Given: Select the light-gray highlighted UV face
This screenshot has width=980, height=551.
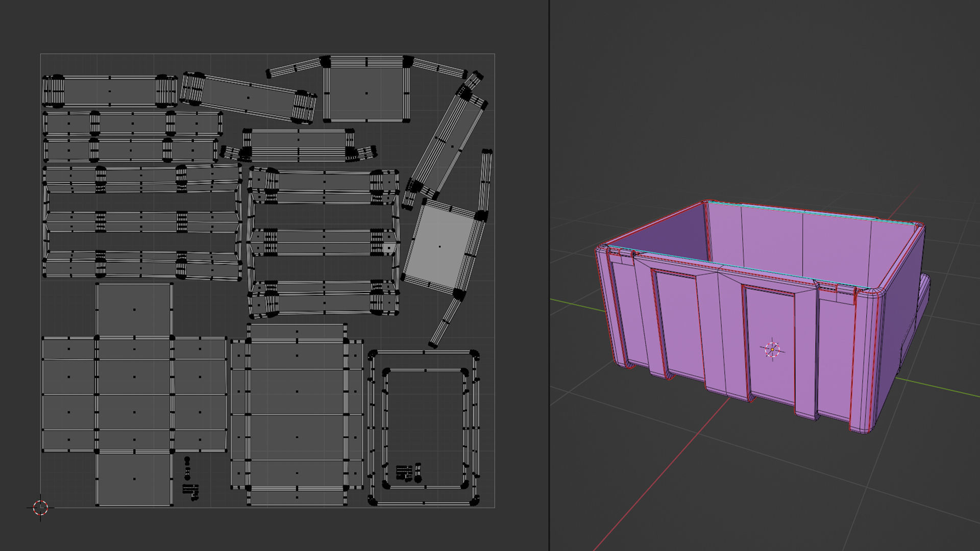Looking at the screenshot, I should coord(439,247).
